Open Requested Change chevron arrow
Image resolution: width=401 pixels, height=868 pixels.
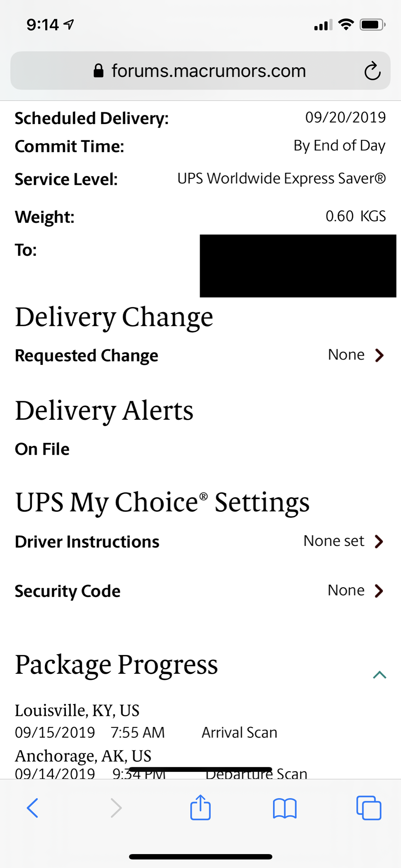[x=380, y=355]
